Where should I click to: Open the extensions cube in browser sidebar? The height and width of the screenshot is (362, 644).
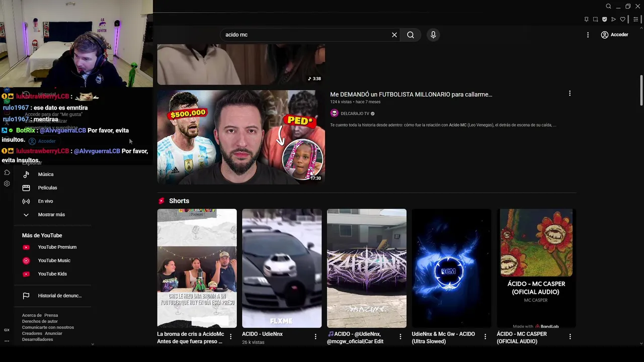pyautogui.click(x=7, y=172)
